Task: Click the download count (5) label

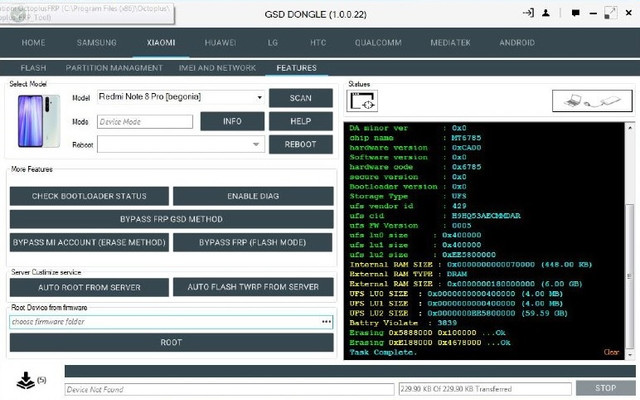Action: click(42, 380)
